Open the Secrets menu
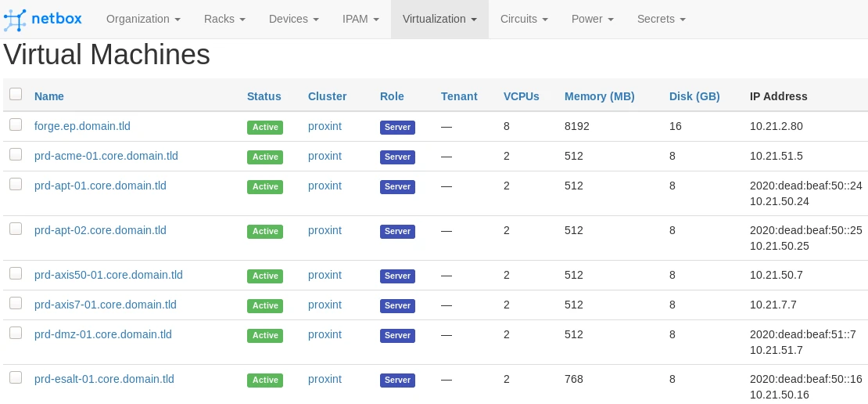 tap(661, 19)
